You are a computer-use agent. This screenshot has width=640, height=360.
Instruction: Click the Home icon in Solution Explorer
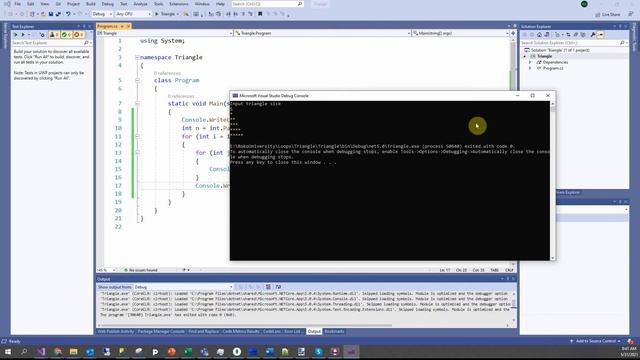[x=539, y=35]
